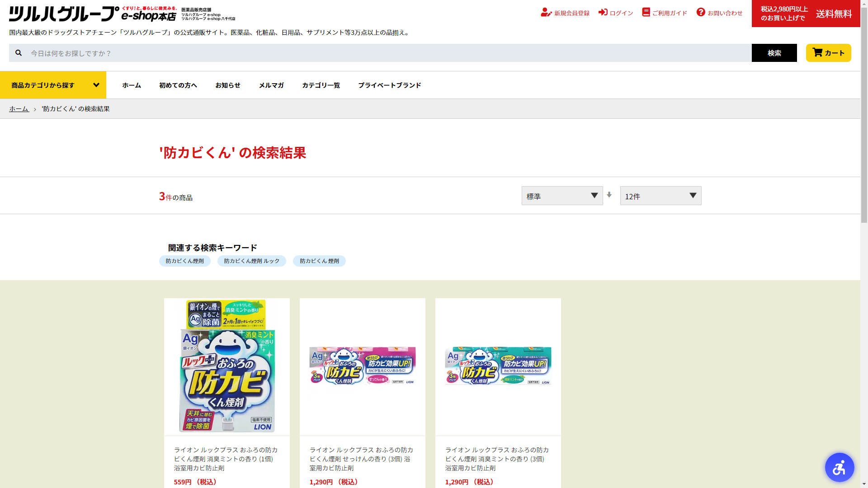Open the プライベートブランド menu item
Image resolution: width=868 pixels, height=488 pixels.
389,85
